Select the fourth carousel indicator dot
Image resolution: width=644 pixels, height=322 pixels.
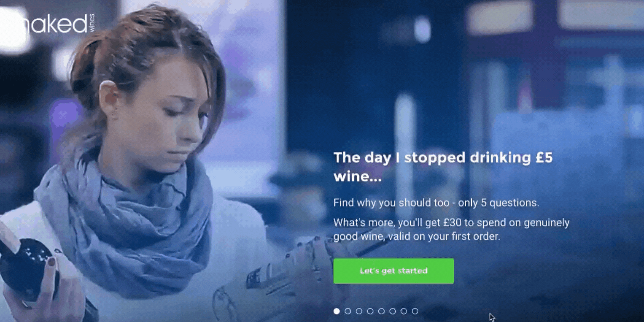tap(370, 311)
